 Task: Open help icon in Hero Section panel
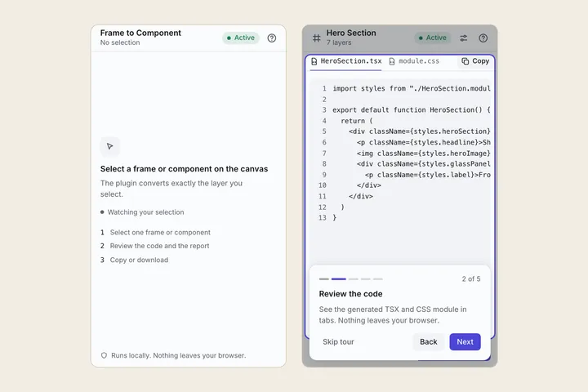(x=483, y=38)
